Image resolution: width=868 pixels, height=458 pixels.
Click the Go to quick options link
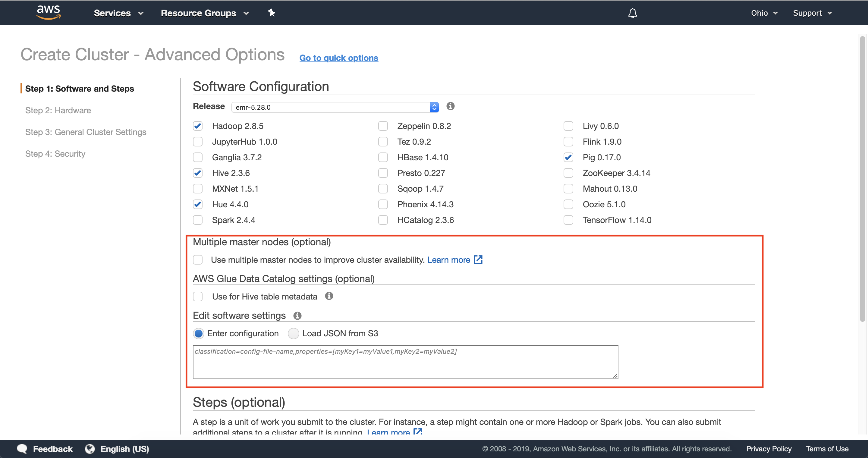click(339, 58)
